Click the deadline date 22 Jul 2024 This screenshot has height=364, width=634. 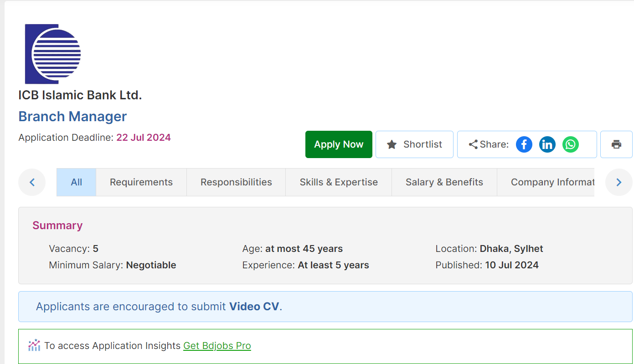coord(144,138)
